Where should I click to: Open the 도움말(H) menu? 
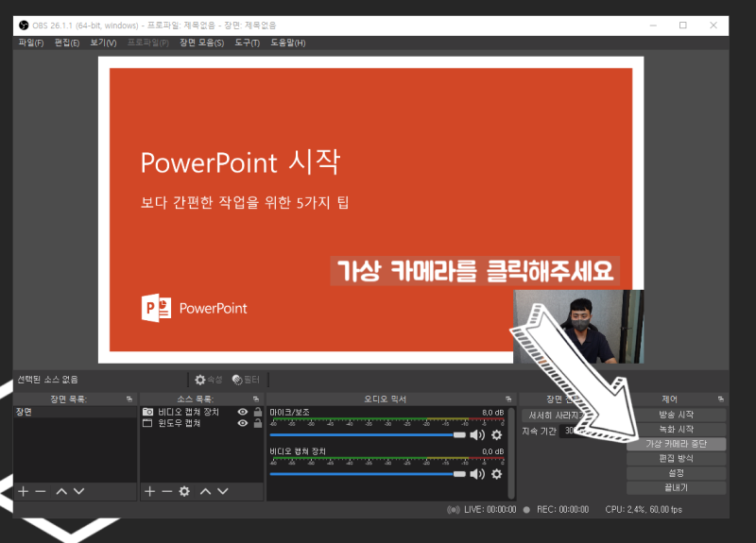[x=287, y=42]
